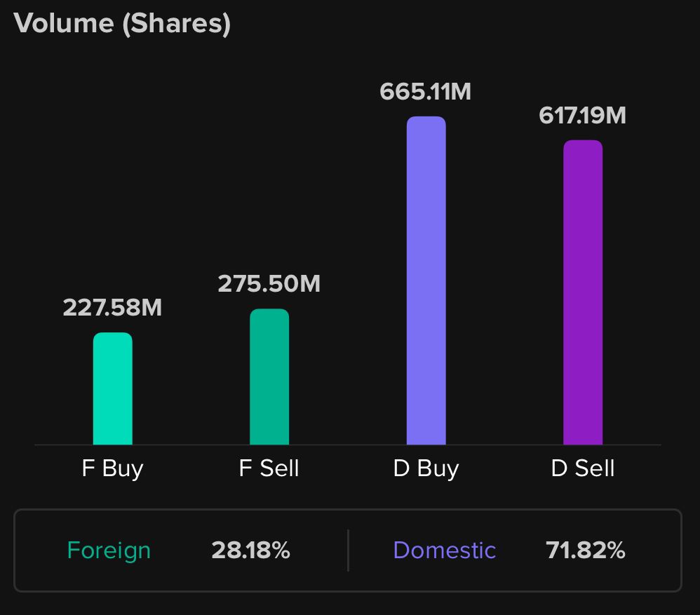
Task: Click the Domestic legend label
Action: pos(445,550)
